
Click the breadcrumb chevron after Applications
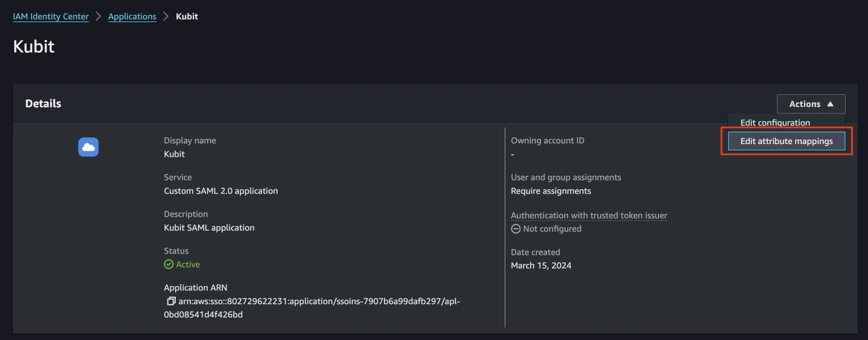pos(166,16)
